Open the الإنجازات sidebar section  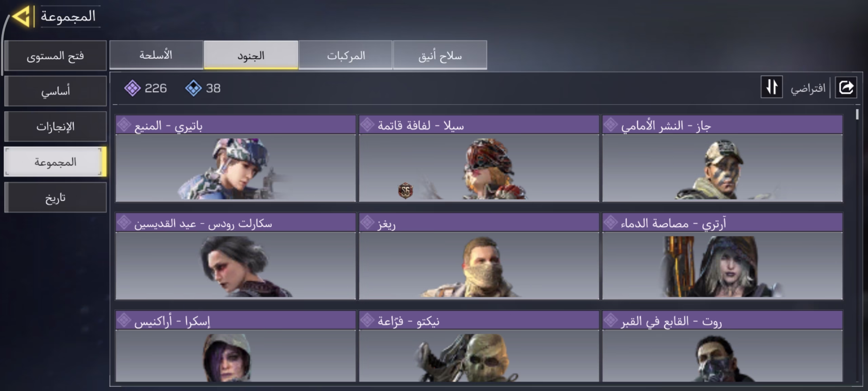pos(55,127)
